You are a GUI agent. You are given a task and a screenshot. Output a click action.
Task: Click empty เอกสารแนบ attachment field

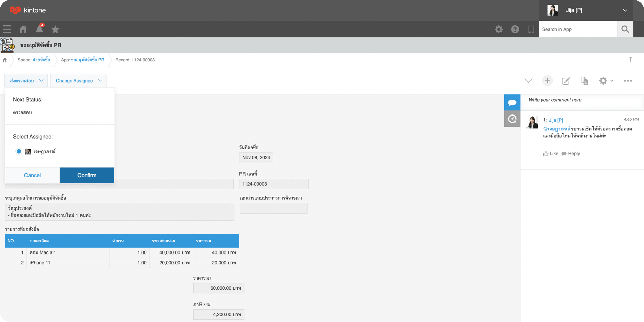click(x=273, y=208)
